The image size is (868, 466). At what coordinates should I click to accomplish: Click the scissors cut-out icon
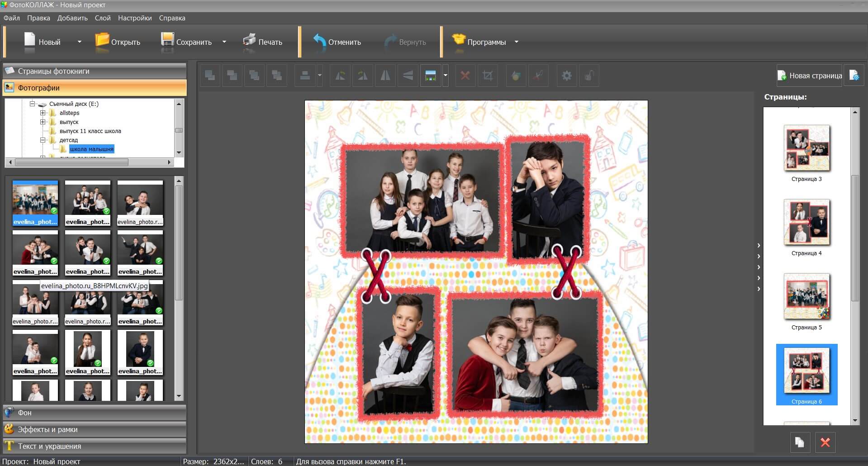click(x=538, y=76)
